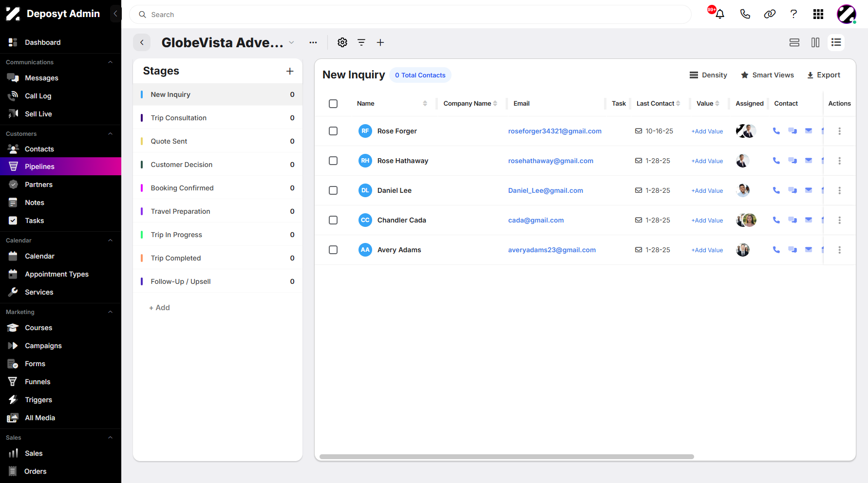868x483 pixels.
Task: Select the Booking Confirmed stage
Action: [218, 188]
